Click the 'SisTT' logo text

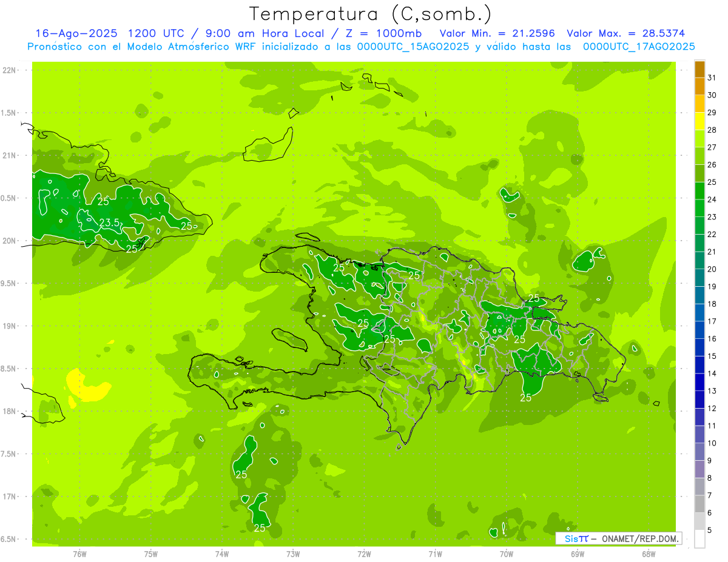(x=576, y=538)
